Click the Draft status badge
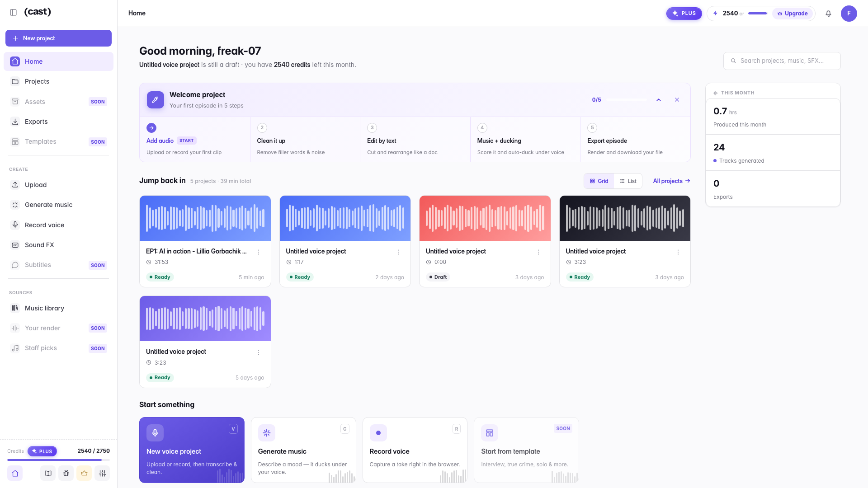This screenshot has height=488, width=868. pyautogui.click(x=438, y=277)
